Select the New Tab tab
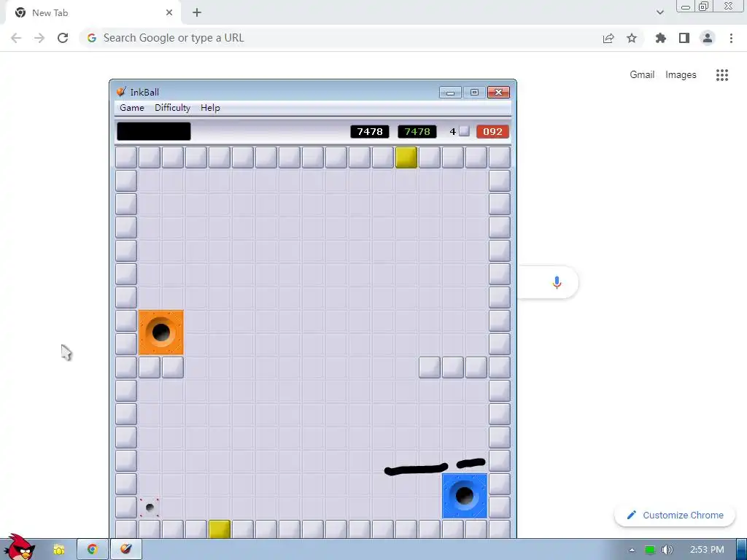Viewport: 747px width, 560px height. point(93,13)
